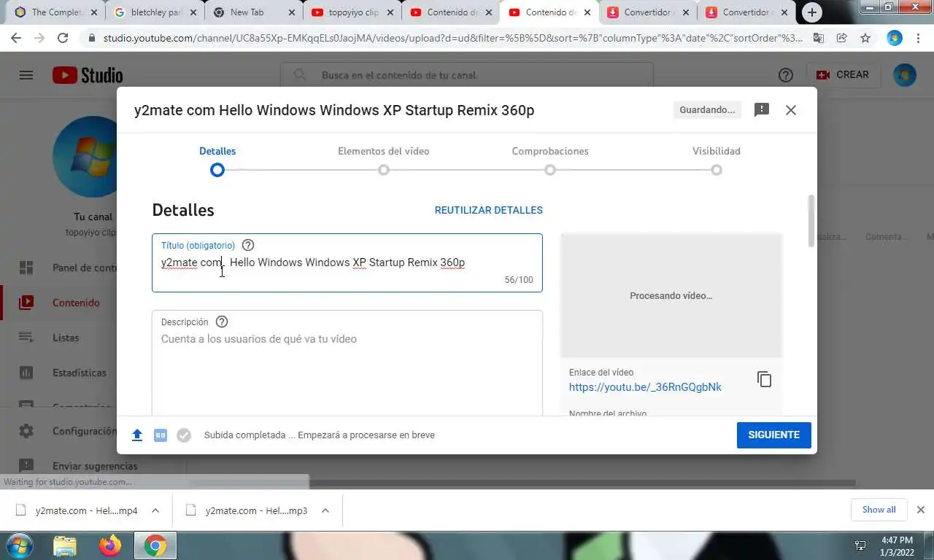Viewport: 934px width, 560px height.
Task: Click the CREAR button
Action: [843, 75]
